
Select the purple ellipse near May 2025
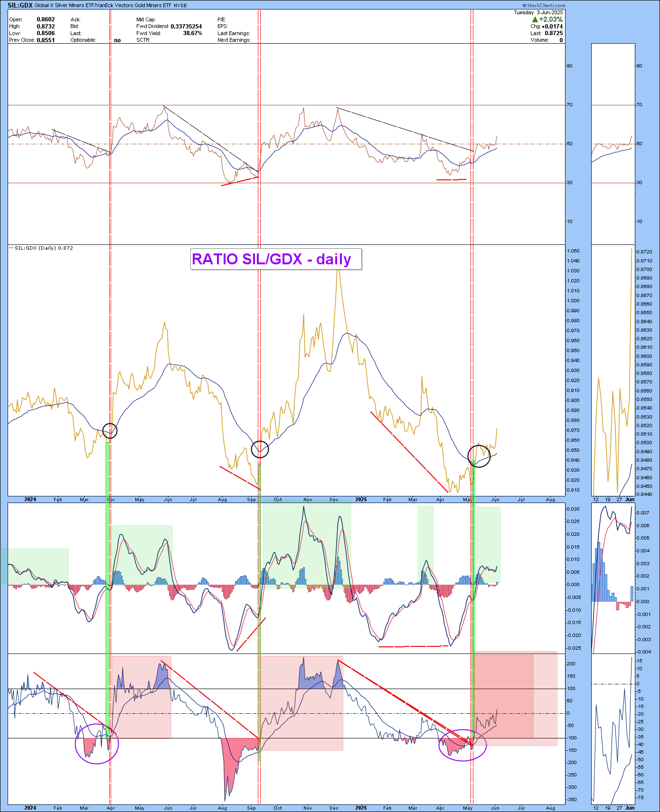pos(463,745)
